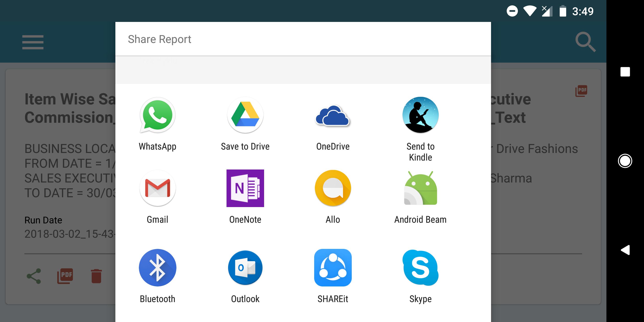The image size is (644, 322).
Task: Tap the do-not-disturb status icon
Action: tap(512, 11)
